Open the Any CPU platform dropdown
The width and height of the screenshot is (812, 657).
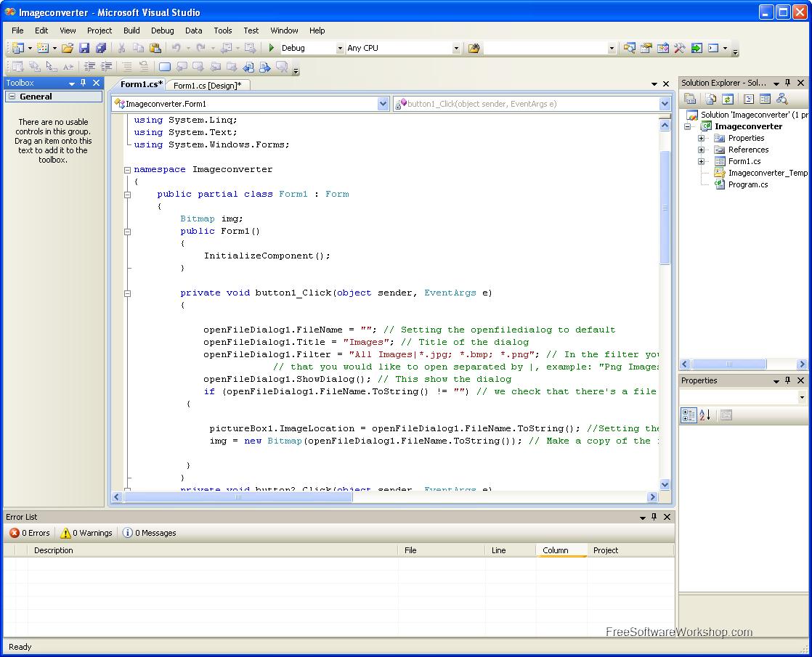456,48
